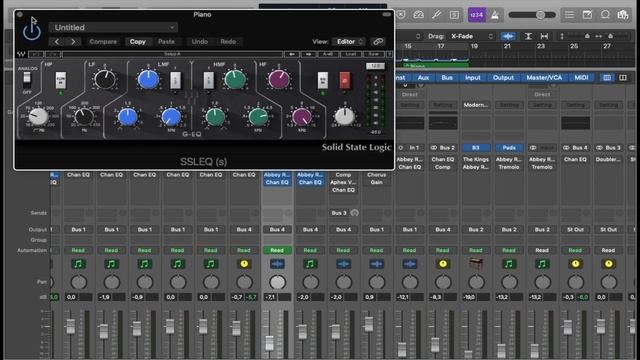Open the Note Pad icon

pos(587,15)
